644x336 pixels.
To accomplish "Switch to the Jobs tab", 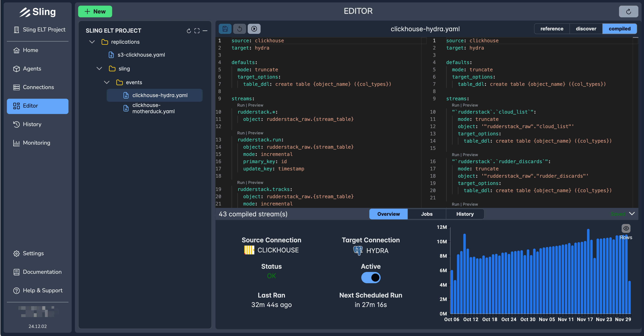I will (427, 214).
